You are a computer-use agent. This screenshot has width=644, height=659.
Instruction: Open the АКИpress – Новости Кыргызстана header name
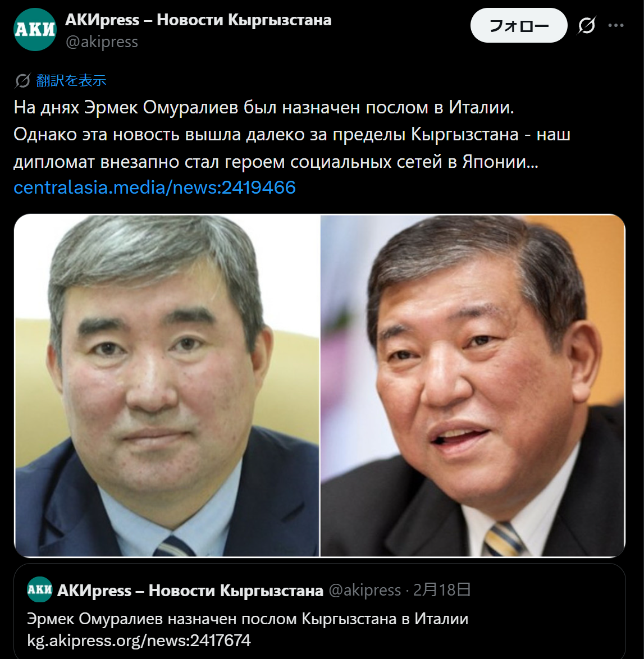click(x=198, y=20)
